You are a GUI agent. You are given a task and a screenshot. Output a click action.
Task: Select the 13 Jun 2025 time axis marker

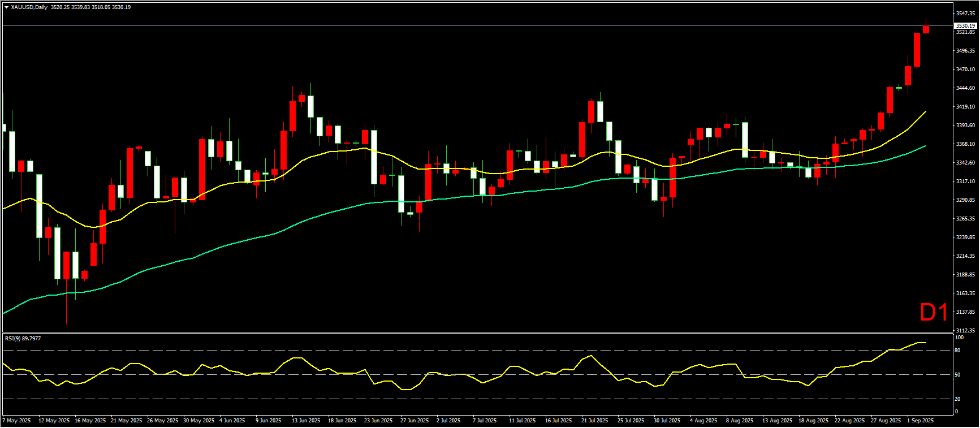[x=305, y=421]
